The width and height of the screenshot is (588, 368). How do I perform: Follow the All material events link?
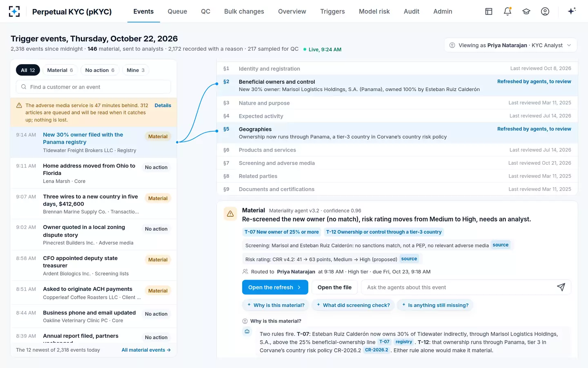coord(146,350)
